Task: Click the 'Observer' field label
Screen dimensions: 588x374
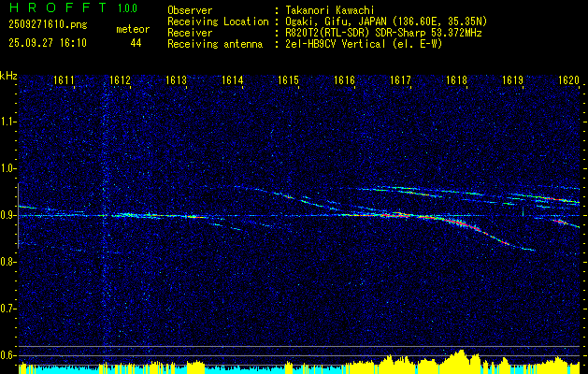Action: click(190, 10)
